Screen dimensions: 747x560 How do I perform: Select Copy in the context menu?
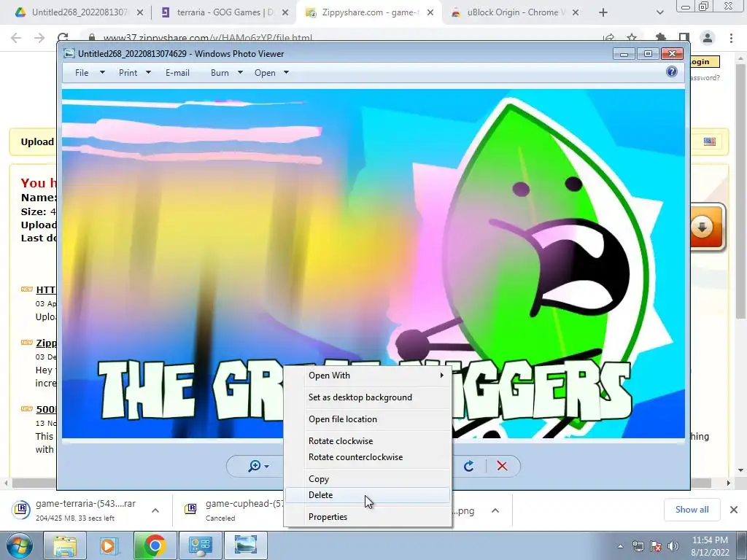pyautogui.click(x=368, y=479)
